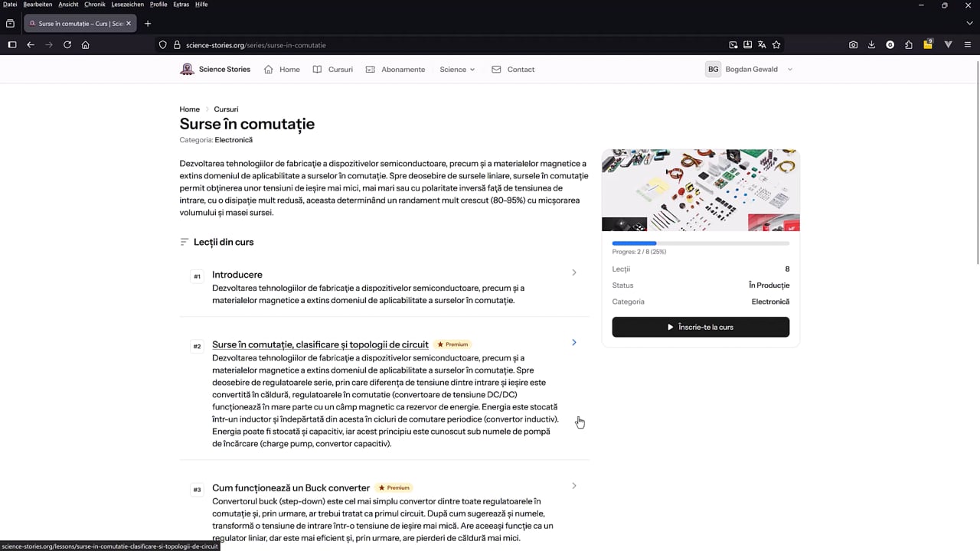Open the browser hamburger application menu
Screen dimensions: 980x551
click(x=968, y=45)
